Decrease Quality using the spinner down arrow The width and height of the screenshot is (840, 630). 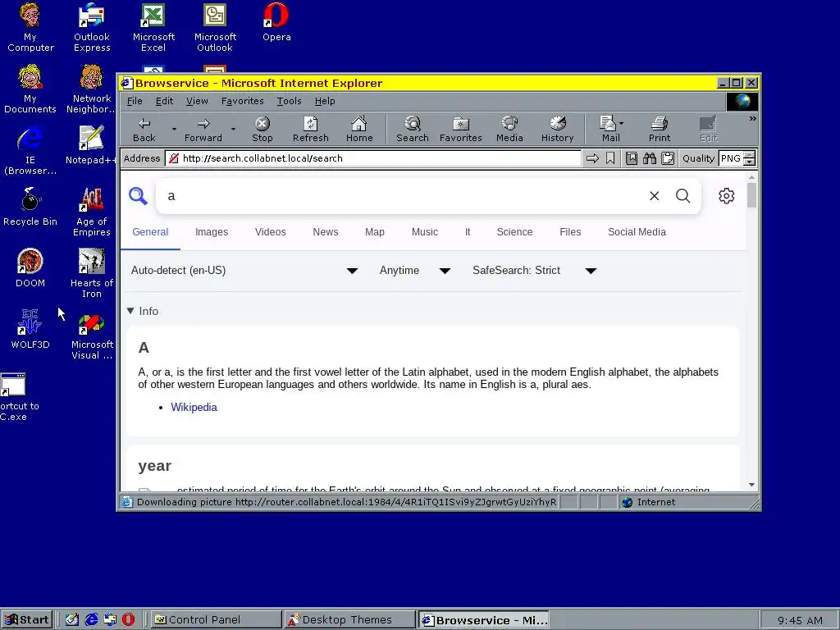click(x=750, y=162)
